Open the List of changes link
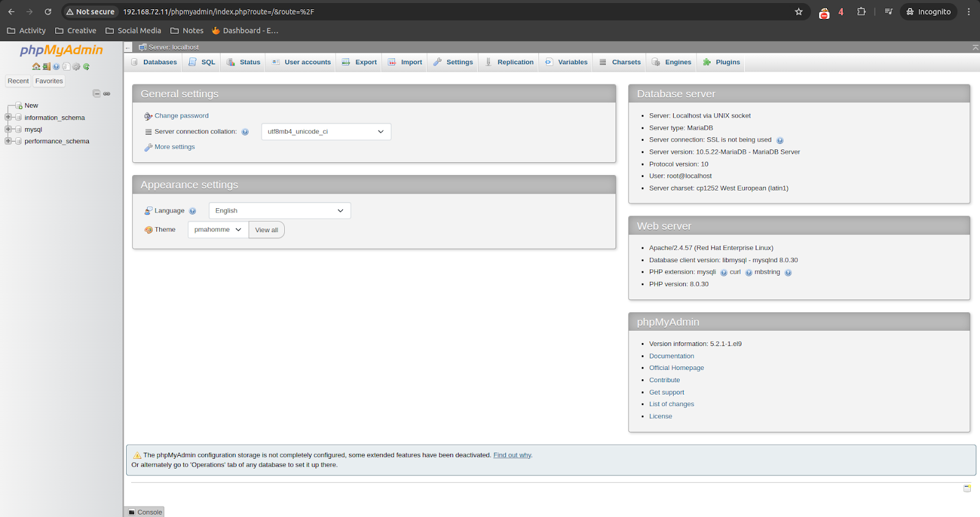The image size is (980, 517). pos(671,404)
